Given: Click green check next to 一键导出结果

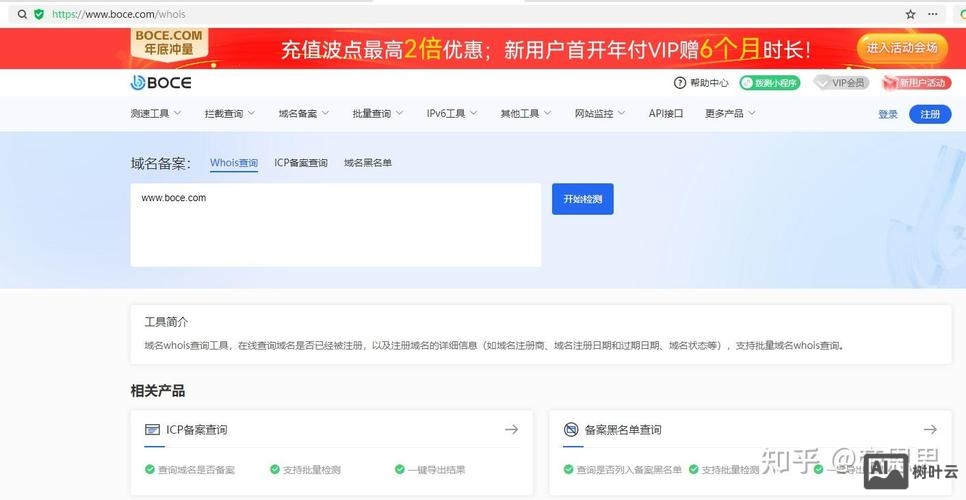Looking at the screenshot, I should 400,469.
